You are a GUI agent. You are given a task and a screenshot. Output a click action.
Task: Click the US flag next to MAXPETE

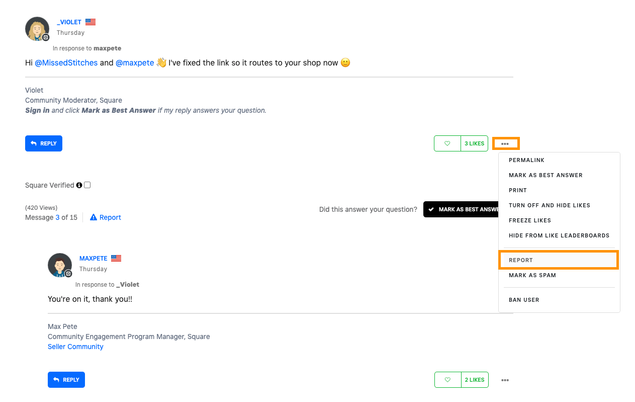[116, 258]
